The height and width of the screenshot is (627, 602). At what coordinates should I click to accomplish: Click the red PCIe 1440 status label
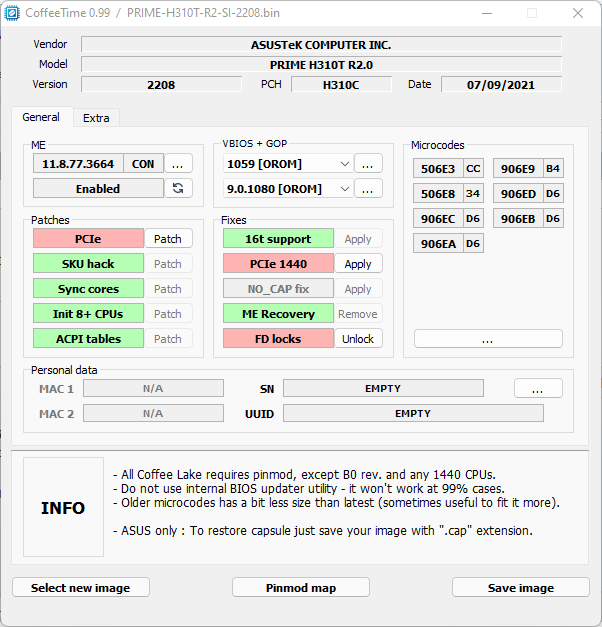[278, 264]
